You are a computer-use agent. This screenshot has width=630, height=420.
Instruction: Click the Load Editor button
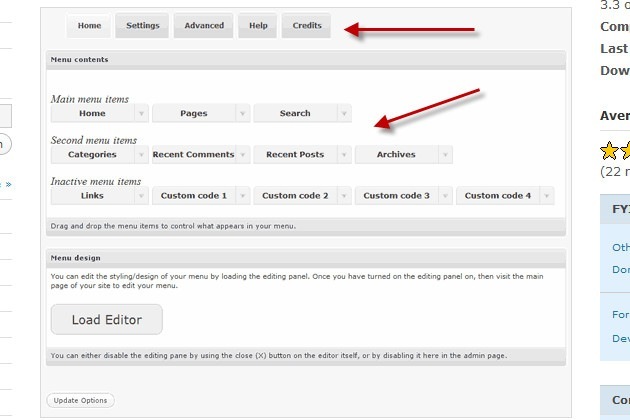coord(106,320)
